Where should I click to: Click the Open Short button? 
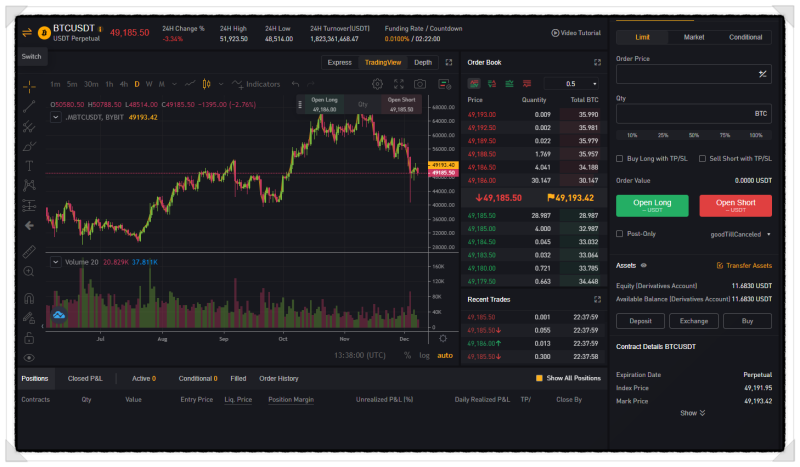[735, 205]
